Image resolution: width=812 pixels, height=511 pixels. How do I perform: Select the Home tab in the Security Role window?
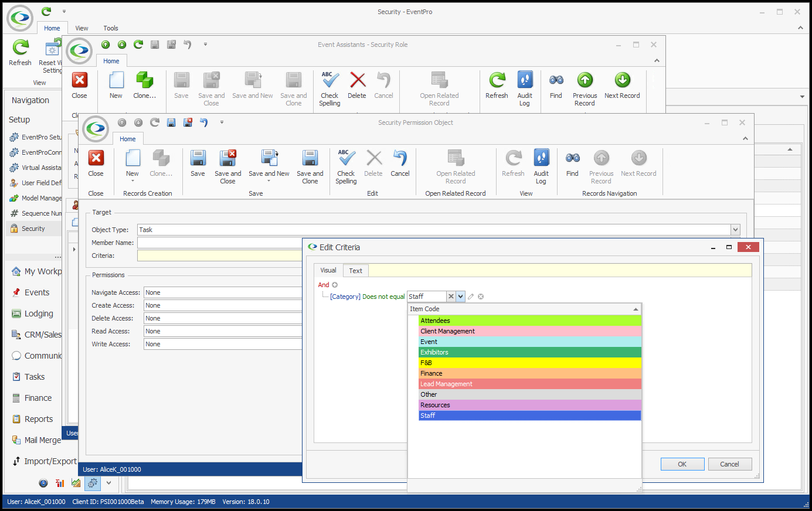coord(111,61)
